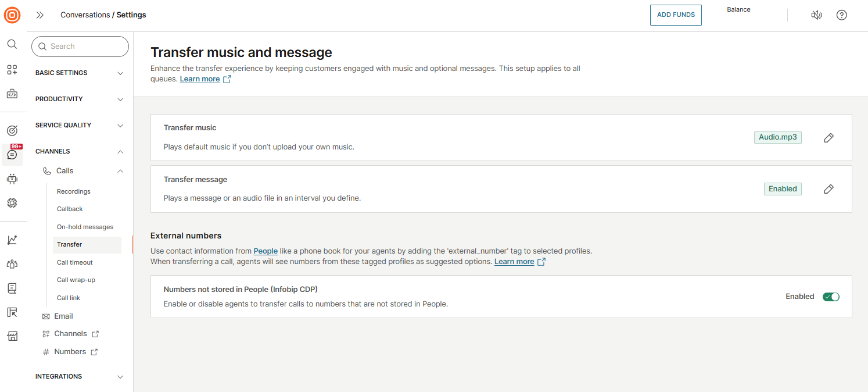Expand the sidebar with double chevron icon
Screen dimensions: 868x392
click(40, 15)
